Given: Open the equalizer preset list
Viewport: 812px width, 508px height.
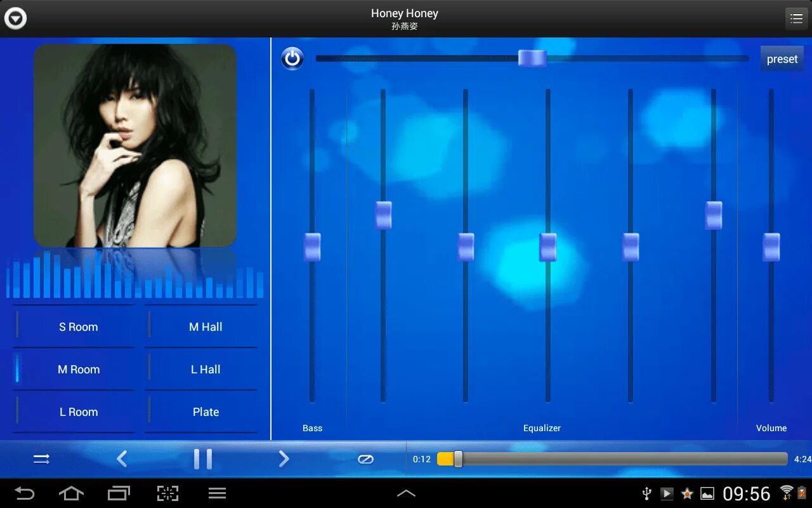Looking at the screenshot, I should (782, 59).
